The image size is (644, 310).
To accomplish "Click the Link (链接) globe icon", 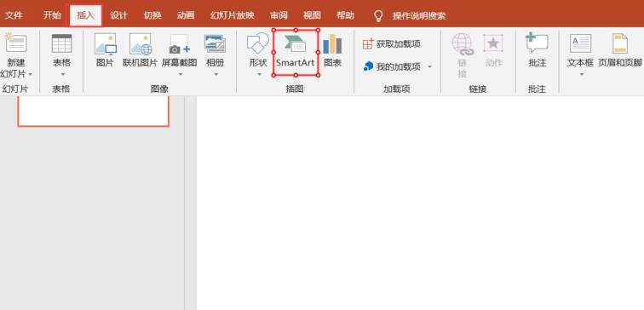I will (463, 44).
